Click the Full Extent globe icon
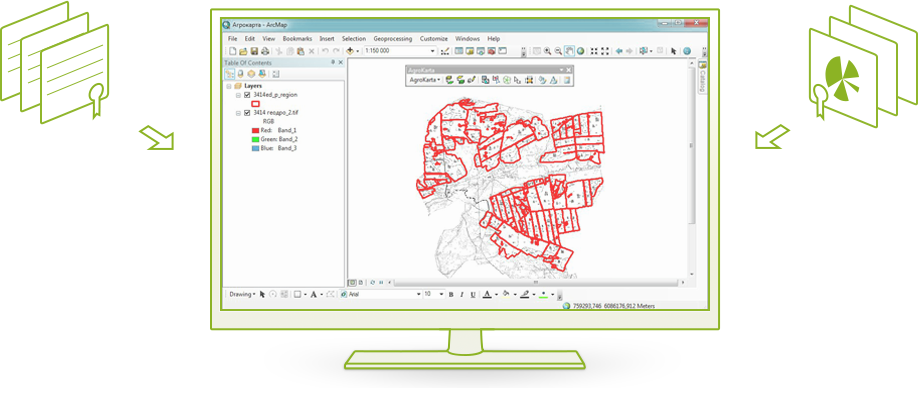 point(580,51)
